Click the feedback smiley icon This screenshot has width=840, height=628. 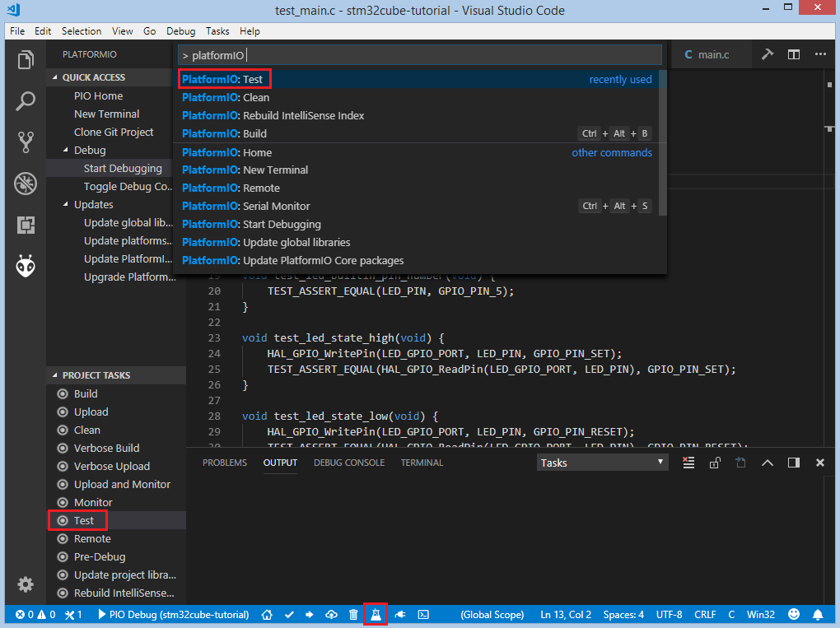pos(794,615)
